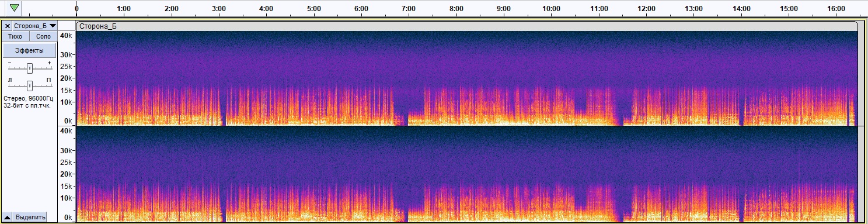Click the 40k label on the upper channel frequency scale
This screenshot has height=224, width=868.
click(x=67, y=36)
